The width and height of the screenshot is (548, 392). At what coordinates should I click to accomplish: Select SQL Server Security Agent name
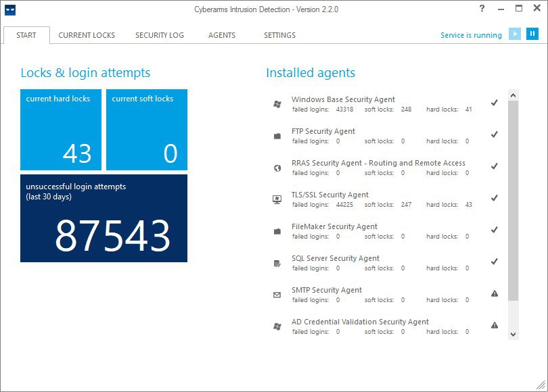pyautogui.click(x=336, y=258)
